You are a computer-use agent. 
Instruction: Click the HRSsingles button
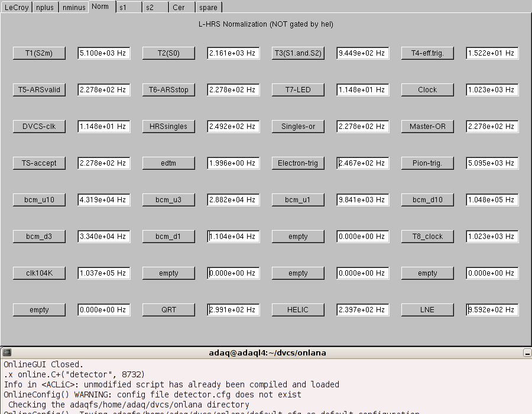pyautogui.click(x=168, y=127)
